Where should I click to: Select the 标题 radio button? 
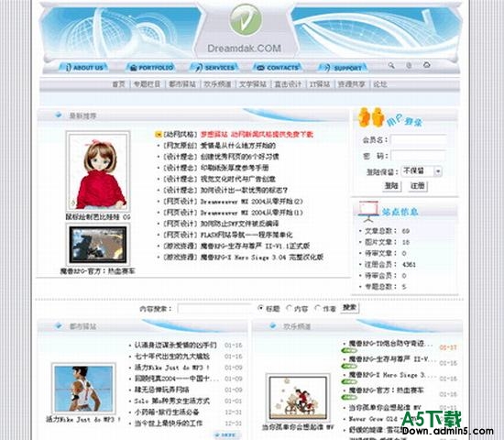[260, 308]
